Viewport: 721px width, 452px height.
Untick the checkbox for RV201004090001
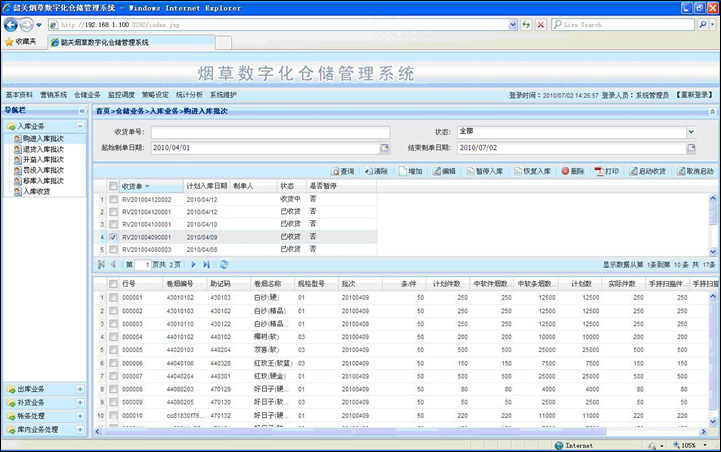coord(113,237)
